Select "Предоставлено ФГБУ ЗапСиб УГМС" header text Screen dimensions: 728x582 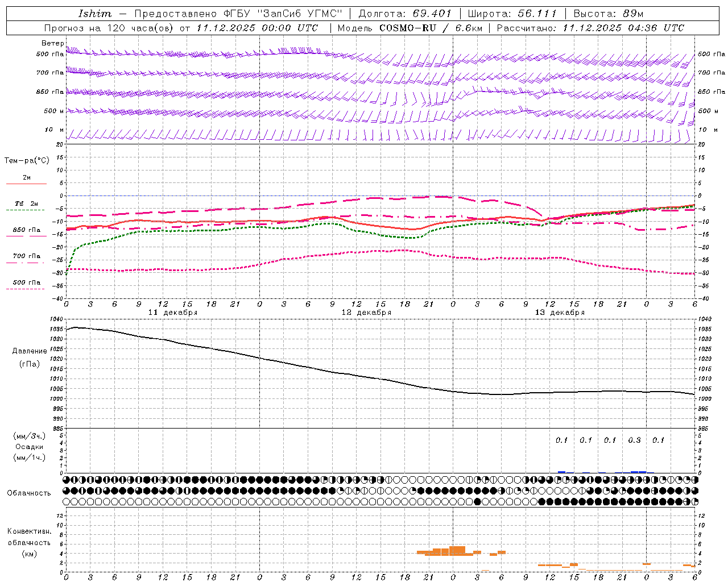coord(238,14)
